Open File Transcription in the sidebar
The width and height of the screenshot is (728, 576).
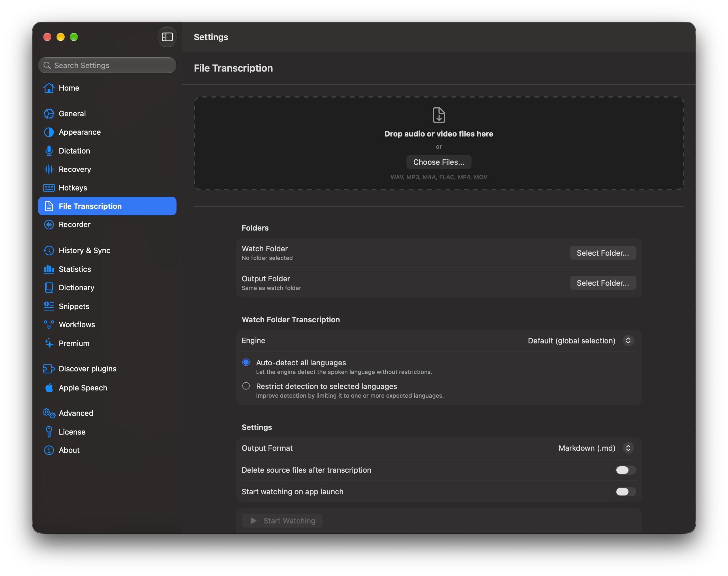107,206
